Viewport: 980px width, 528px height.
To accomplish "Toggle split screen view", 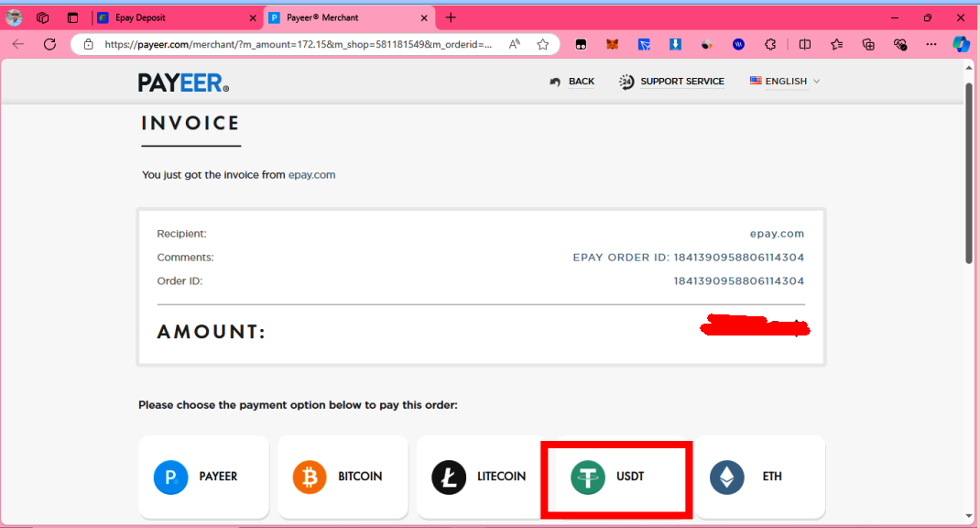I will click(x=805, y=44).
